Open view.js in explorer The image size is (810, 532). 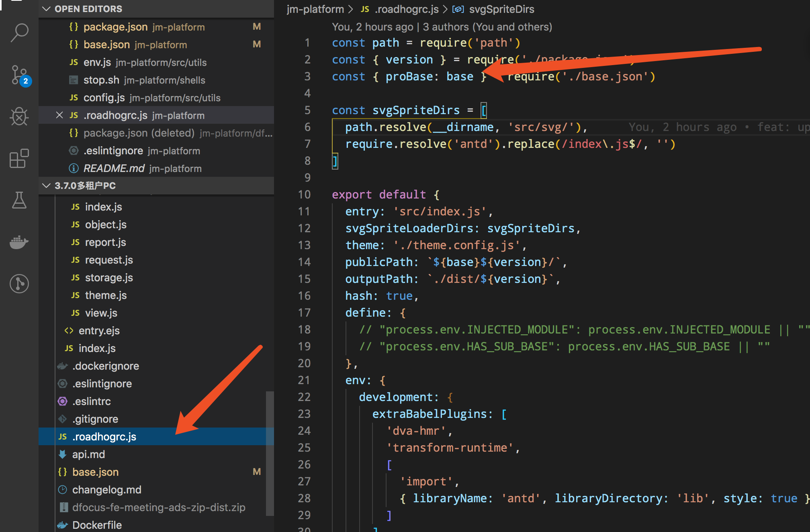[x=156, y=313]
